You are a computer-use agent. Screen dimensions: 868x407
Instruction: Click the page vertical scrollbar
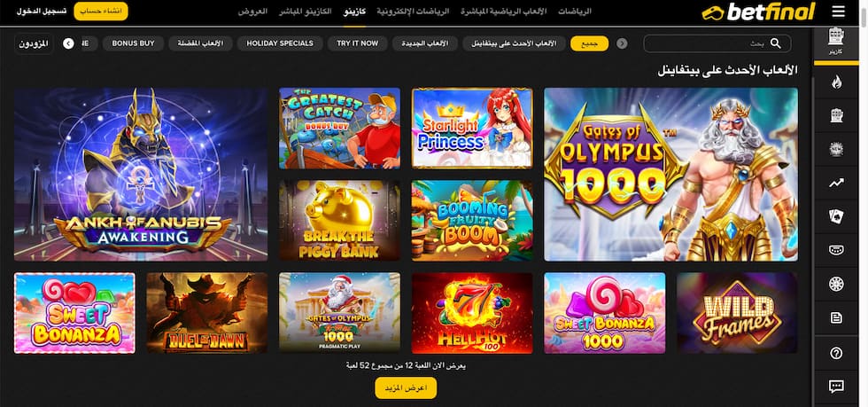(x=864, y=204)
